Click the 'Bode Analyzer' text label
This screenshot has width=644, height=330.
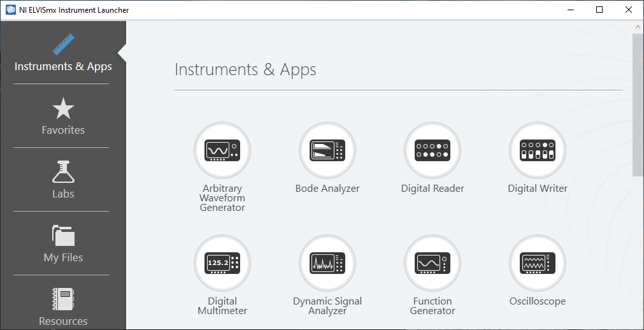pos(327,189)
